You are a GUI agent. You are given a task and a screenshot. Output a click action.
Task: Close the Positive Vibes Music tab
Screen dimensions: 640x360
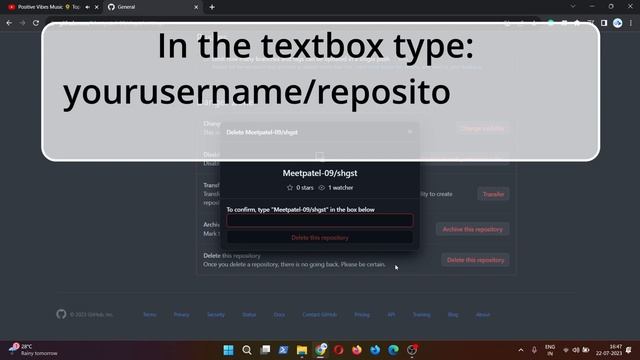point(97,7)
